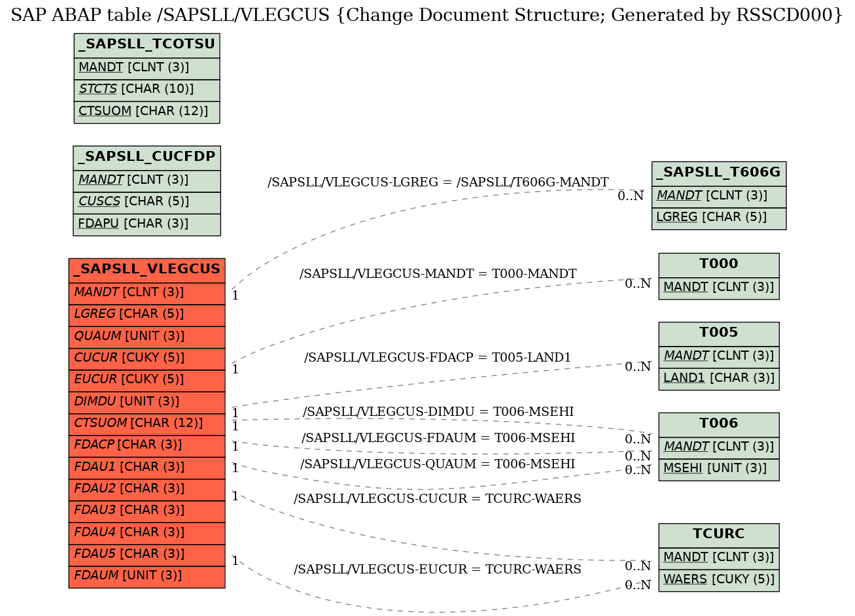Select the CUCUR [CUKY (5)] field
This screenshot has width=855, height=616.
click(x=147, y=358)
